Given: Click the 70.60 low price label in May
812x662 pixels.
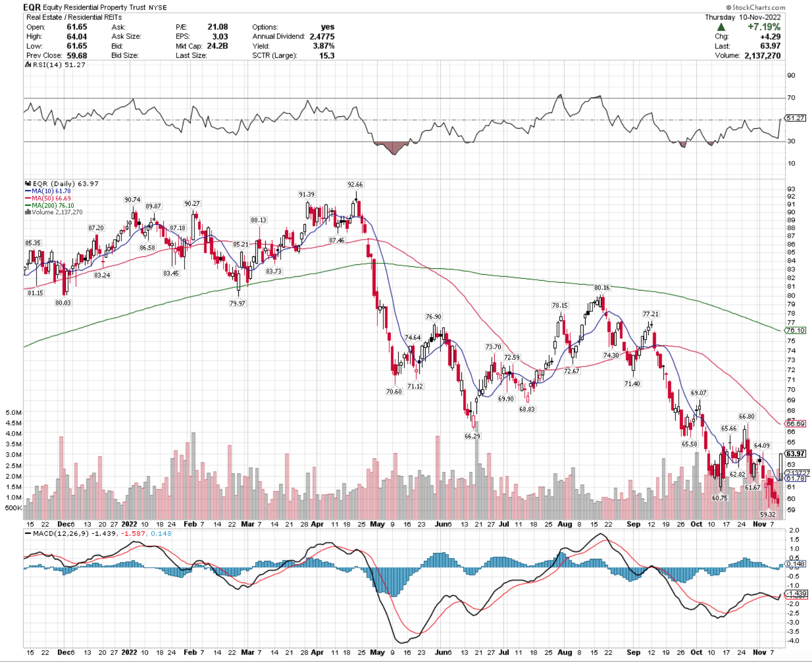Looking at the screenshot, I should [394, 392].
